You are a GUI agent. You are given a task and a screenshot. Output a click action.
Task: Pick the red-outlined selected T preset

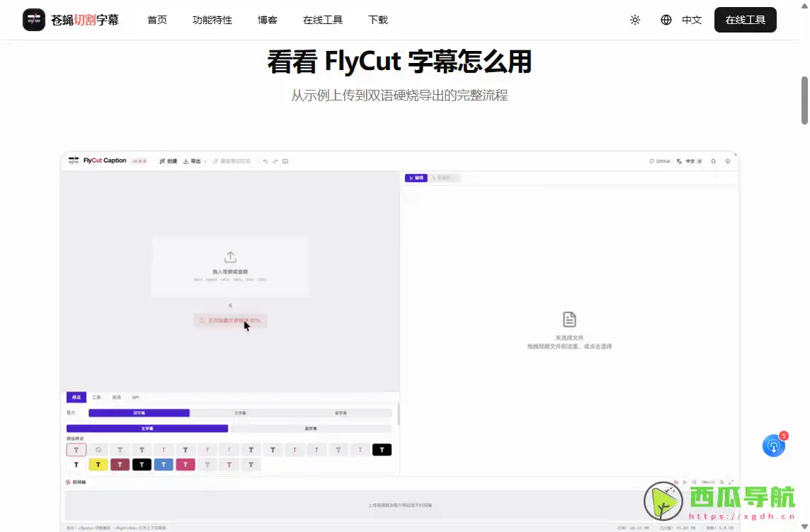coord(76,450)
